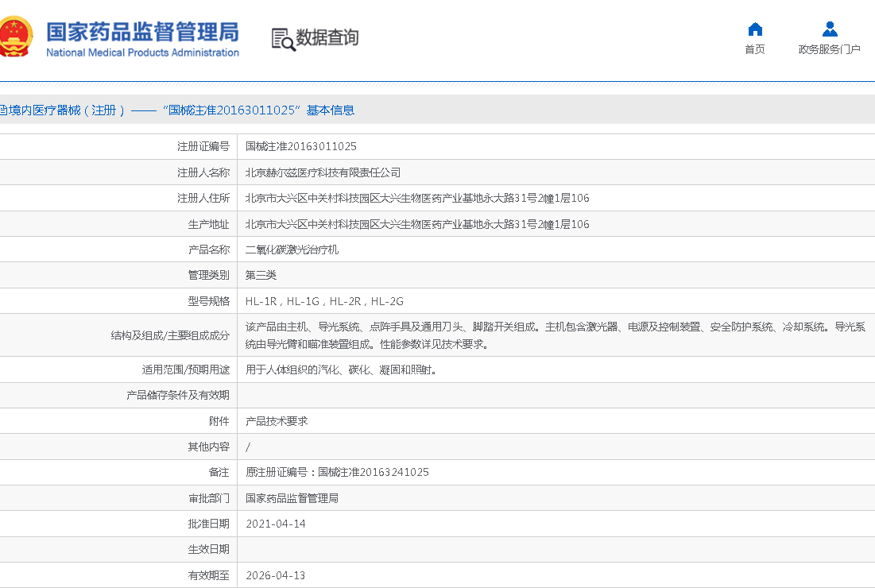The width and height of the screenshot is (875, 588).
Task: Click the 数据查询 magnifier document icon
Action: click(283, 39)
